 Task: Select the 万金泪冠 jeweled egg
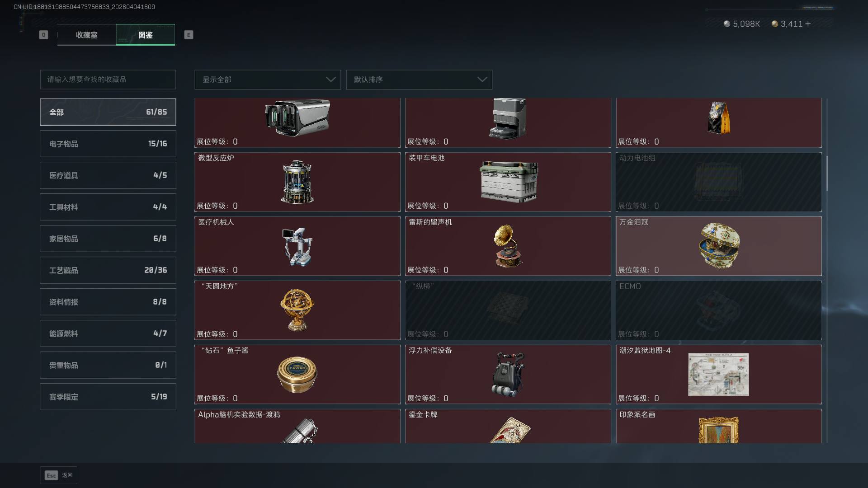[719, 245]
